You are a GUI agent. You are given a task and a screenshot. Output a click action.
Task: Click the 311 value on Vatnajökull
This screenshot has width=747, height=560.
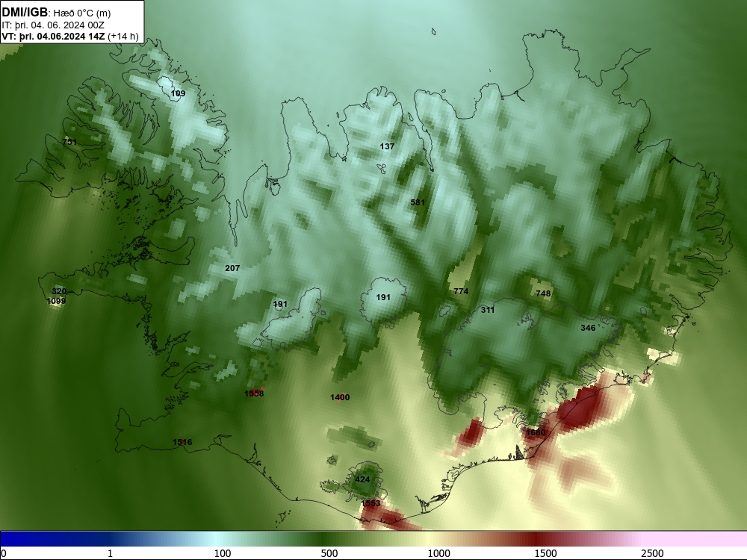(487, 310)
